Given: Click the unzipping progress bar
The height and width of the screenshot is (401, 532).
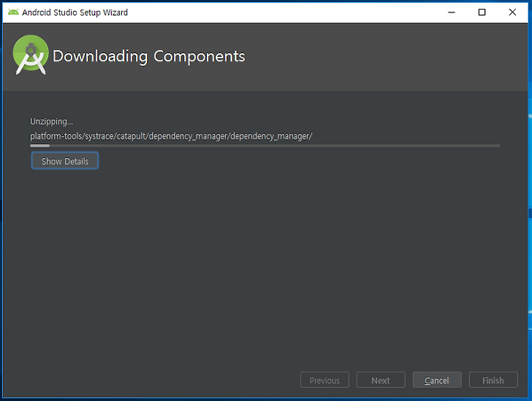Looking at the screenshot, I should tap(265, 145).
